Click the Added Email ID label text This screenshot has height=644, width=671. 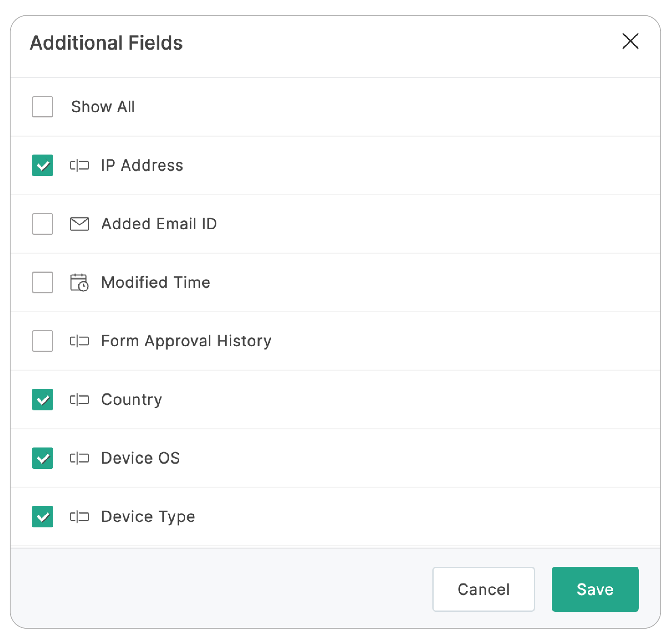[x=159, y=224]
